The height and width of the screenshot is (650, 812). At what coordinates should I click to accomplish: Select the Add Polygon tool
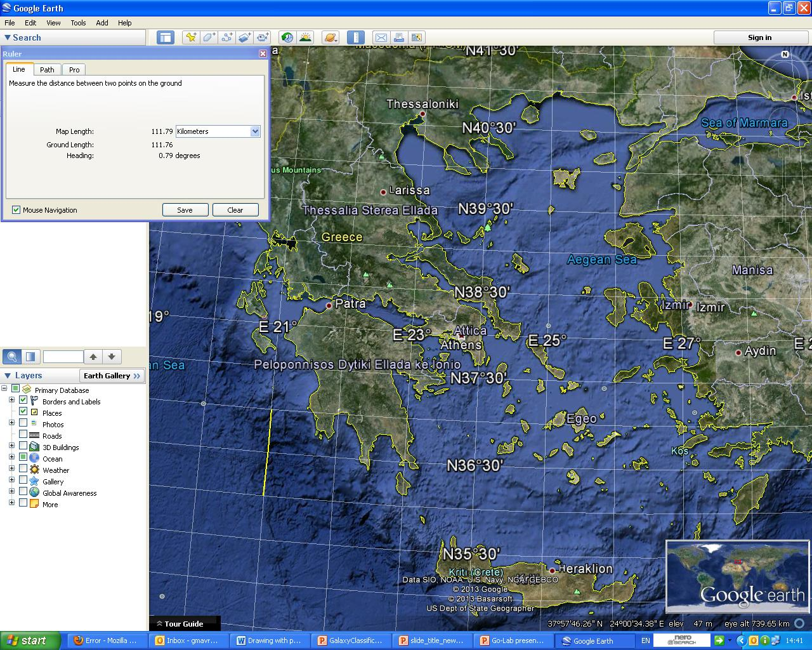click(209, 37)
